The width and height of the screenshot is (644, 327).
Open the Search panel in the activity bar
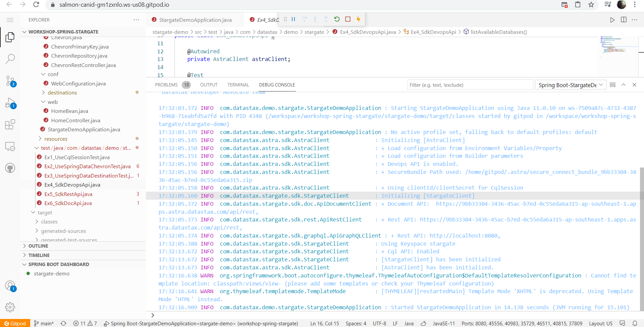tap(10, 58)
